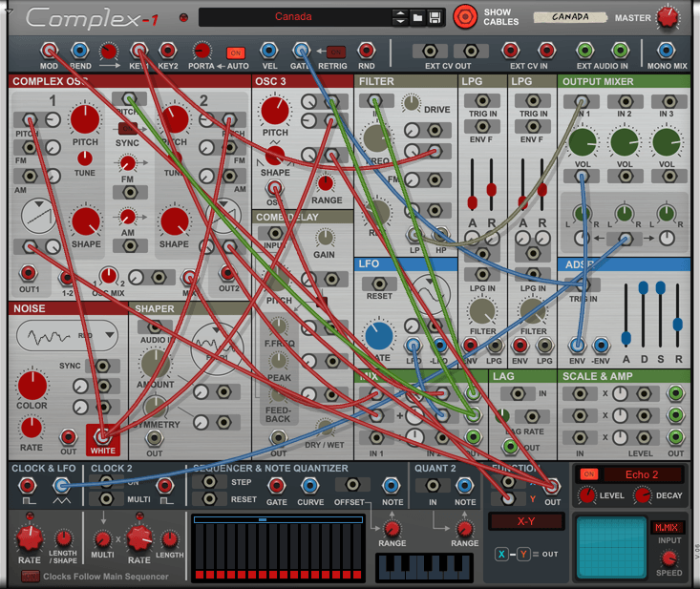Click the LFO RESET input jack
This screenshot has height=589, width=700.
379,284
